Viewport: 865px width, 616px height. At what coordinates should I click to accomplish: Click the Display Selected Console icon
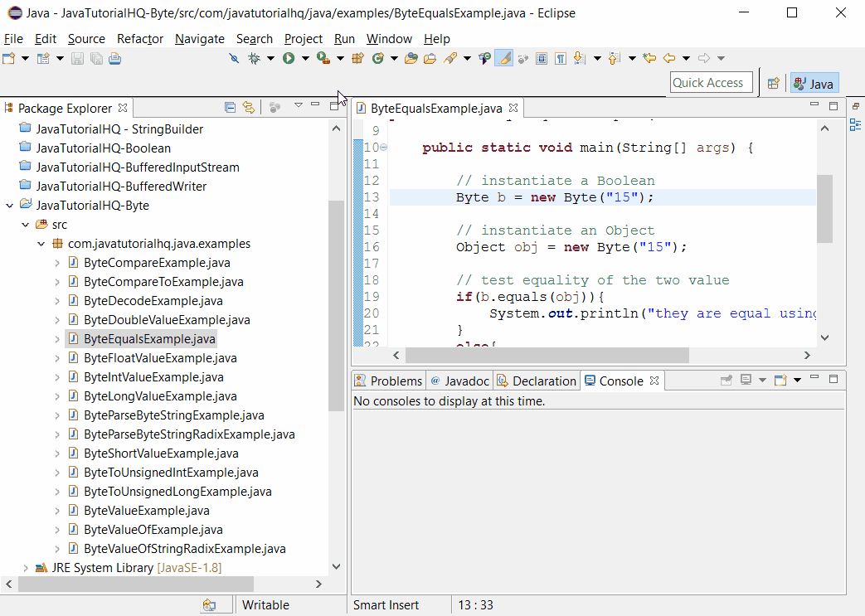tap(746, 380)
